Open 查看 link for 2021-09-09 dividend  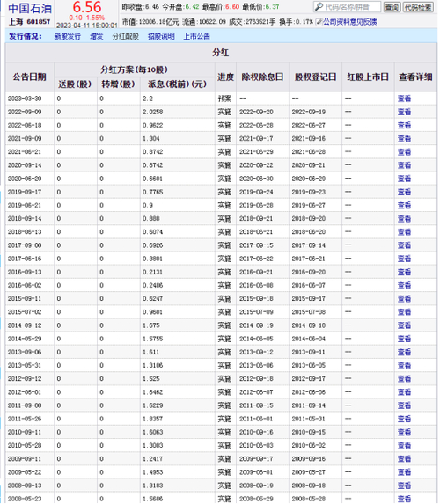pyautogui.click(x=404, y=139)
